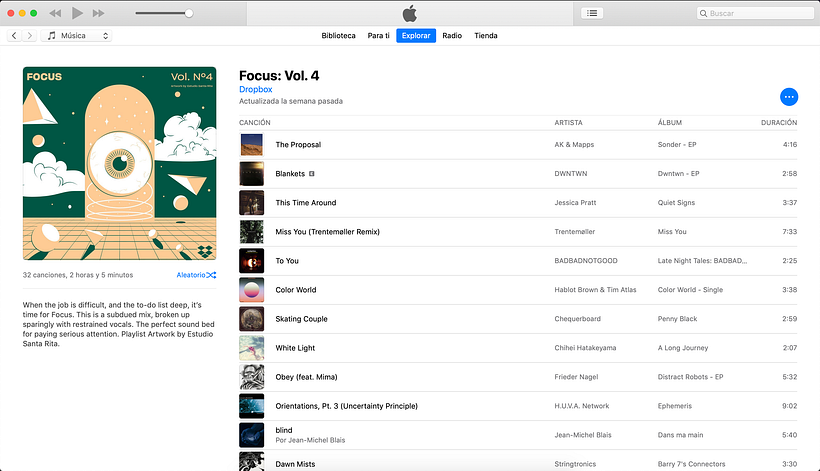Shuffle playlist with Aleatorio
Image resolution: width=820 pixels, height=471 pixels.
196,275
